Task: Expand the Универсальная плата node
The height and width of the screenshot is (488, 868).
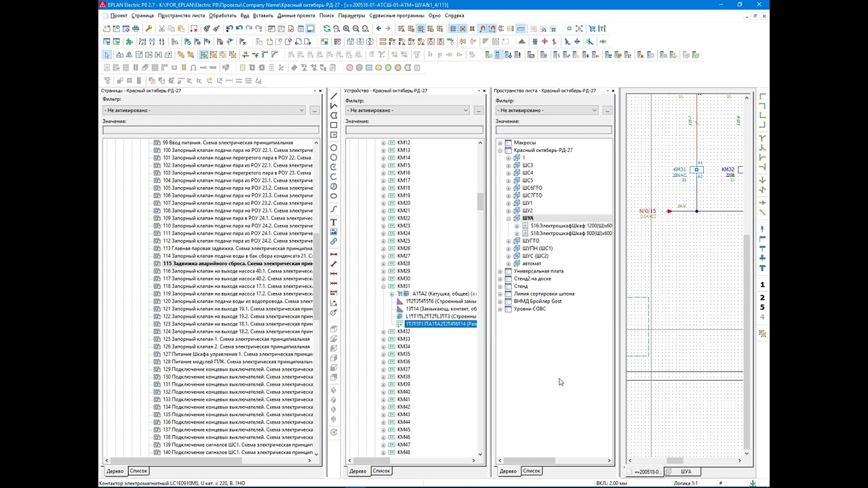Action: (500, 271)
